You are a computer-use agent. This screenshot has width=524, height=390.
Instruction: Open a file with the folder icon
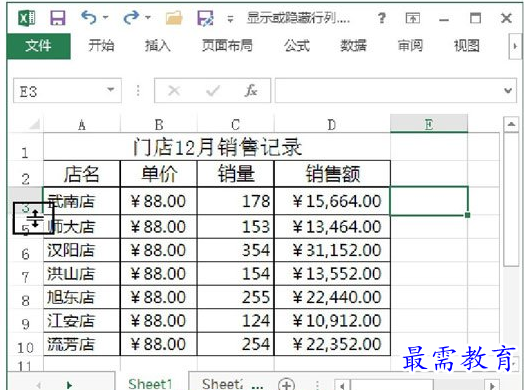174,18
